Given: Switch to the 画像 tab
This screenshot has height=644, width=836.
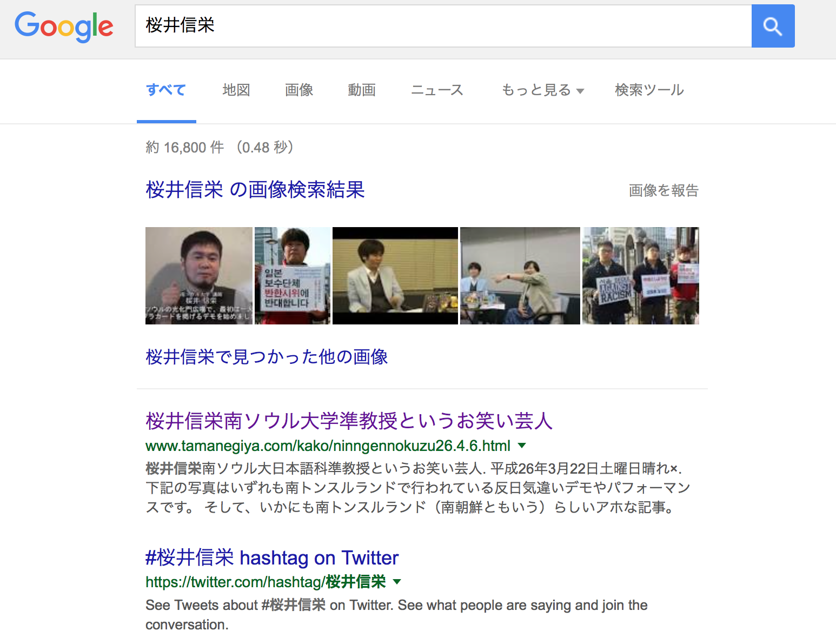Looking at the screenshot, I should point(299,90).
